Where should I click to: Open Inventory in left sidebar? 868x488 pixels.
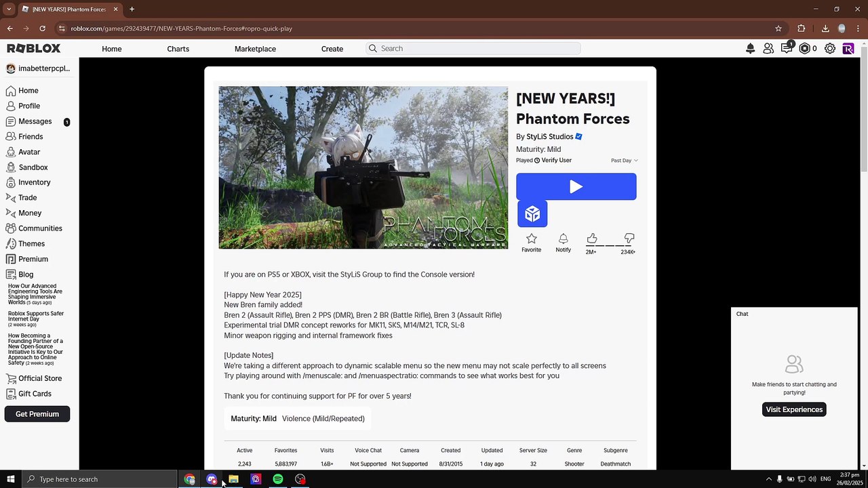(x=28, y=182)
